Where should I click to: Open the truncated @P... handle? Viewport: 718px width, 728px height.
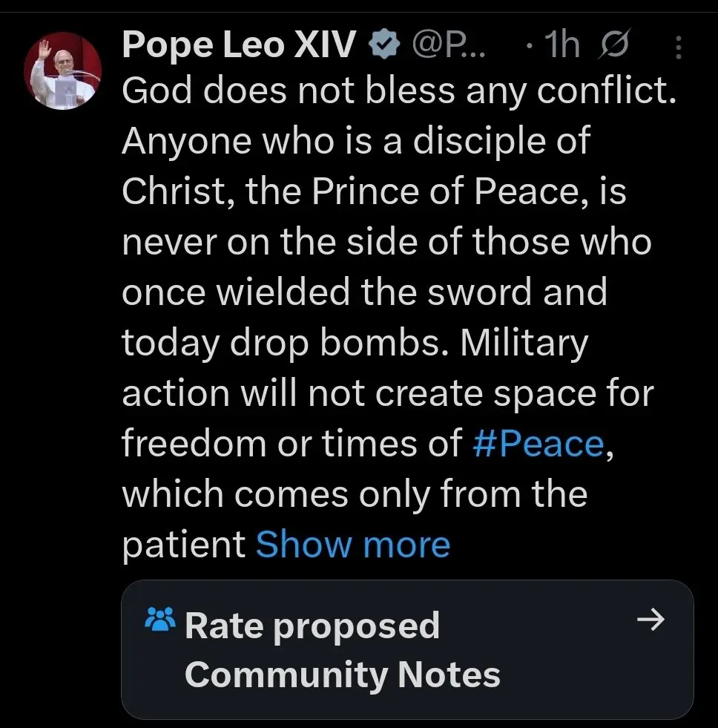448,45
